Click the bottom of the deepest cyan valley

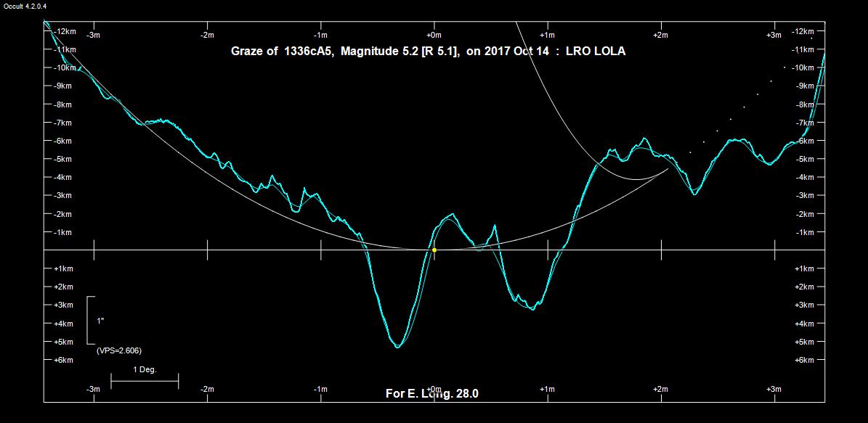(397, 347)
